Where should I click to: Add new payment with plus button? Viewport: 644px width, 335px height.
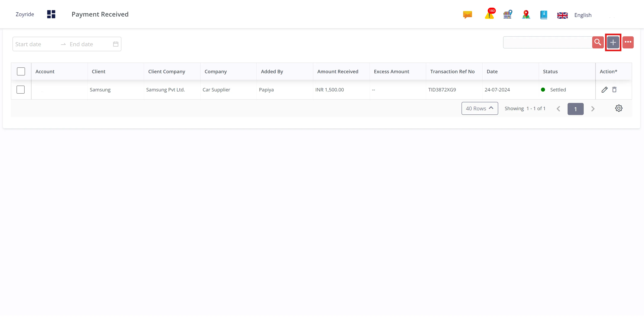pos(613,42)
